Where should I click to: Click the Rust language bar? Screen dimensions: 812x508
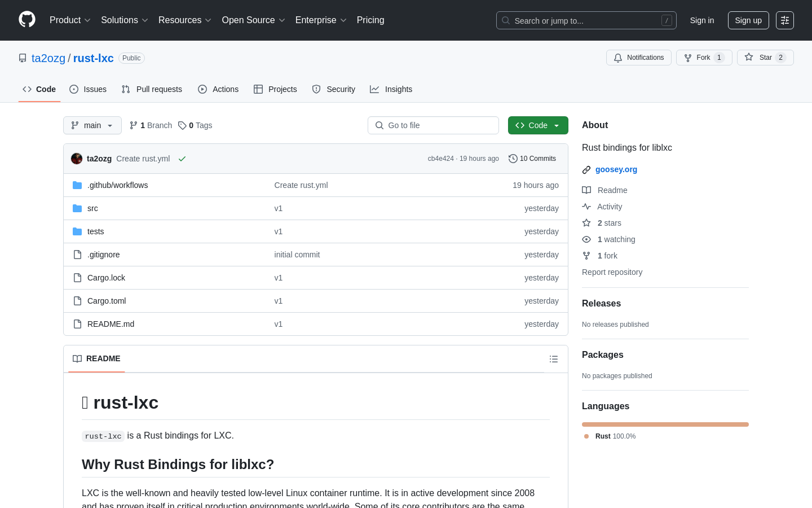pos(665,424)
